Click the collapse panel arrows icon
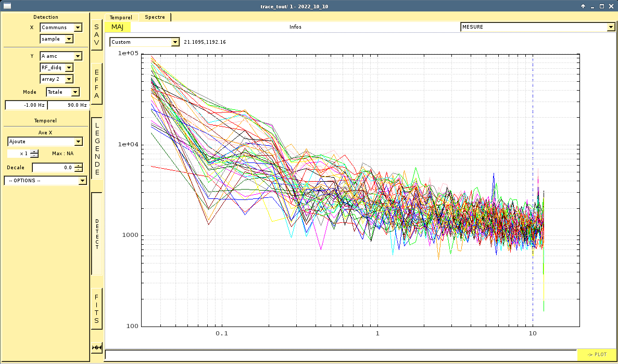The height and width of the screenshot is (364, 618). [x=96, y=347]
